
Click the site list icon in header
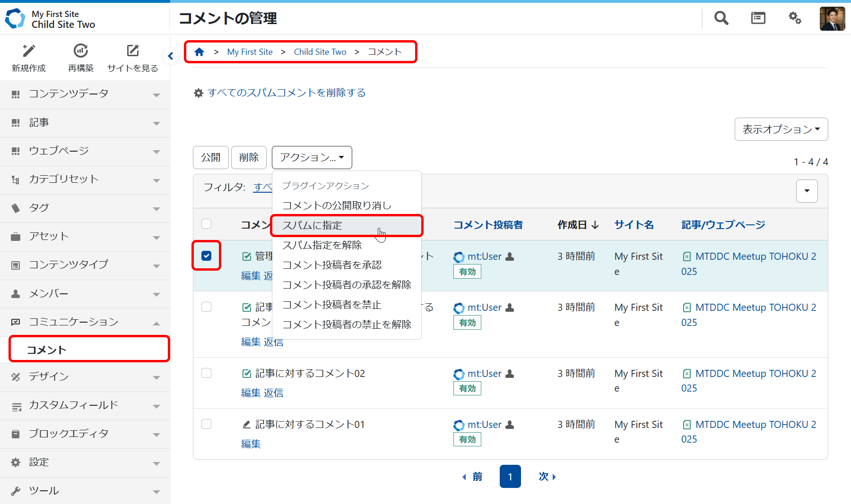(x=758, y=18)
